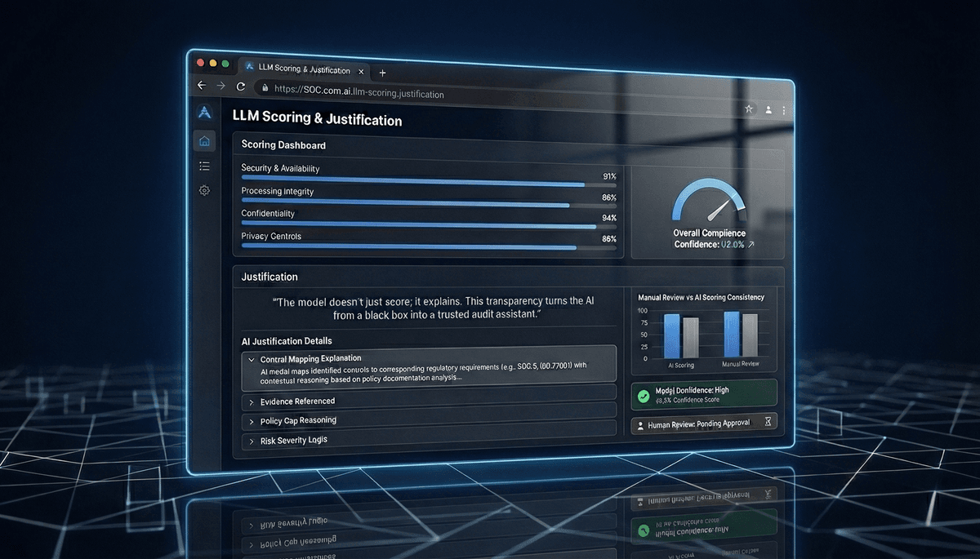
Task: Open a new tab with the plus icon
Action: (x=382, y=73)
